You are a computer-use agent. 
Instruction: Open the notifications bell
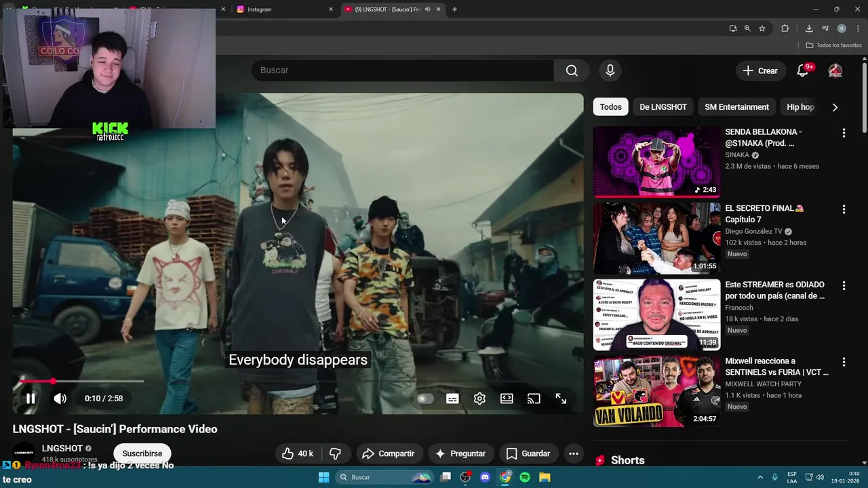pyautogui.click(x=803, y=70)
